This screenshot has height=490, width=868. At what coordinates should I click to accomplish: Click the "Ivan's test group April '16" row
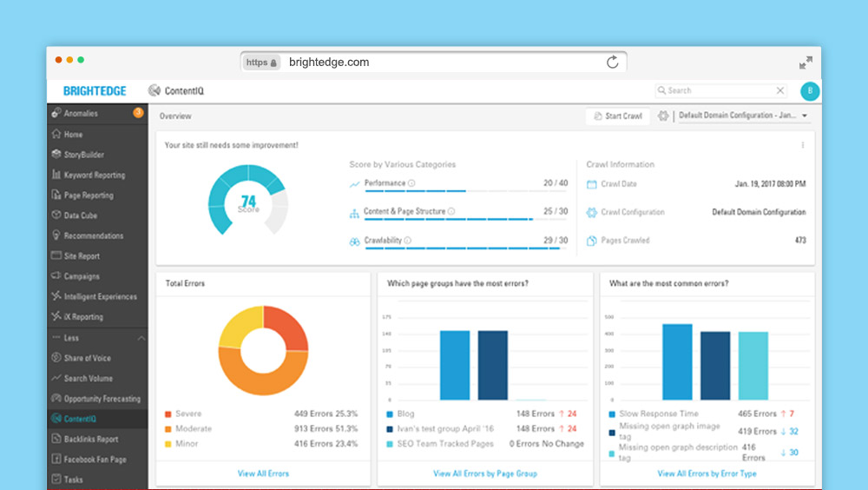point(485,428)
